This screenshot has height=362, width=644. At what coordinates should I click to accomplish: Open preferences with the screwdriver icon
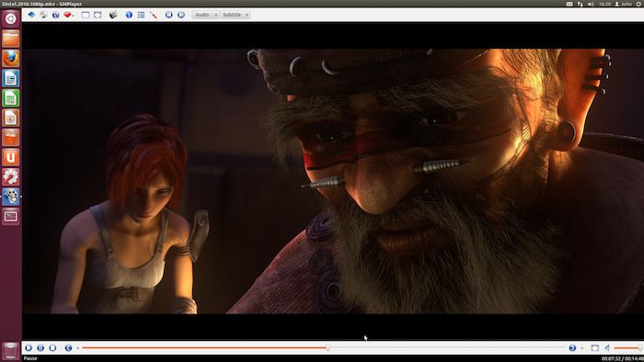tap(154, 15)
